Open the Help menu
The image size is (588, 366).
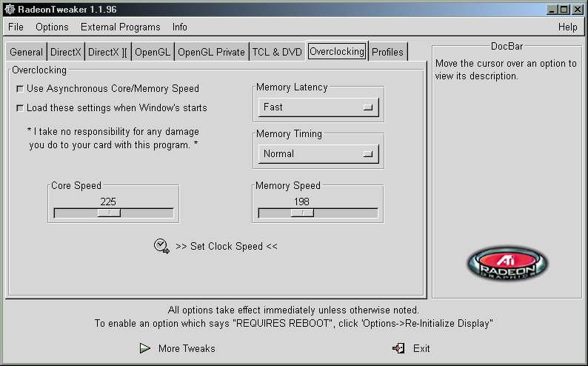(x=567, y=27)
